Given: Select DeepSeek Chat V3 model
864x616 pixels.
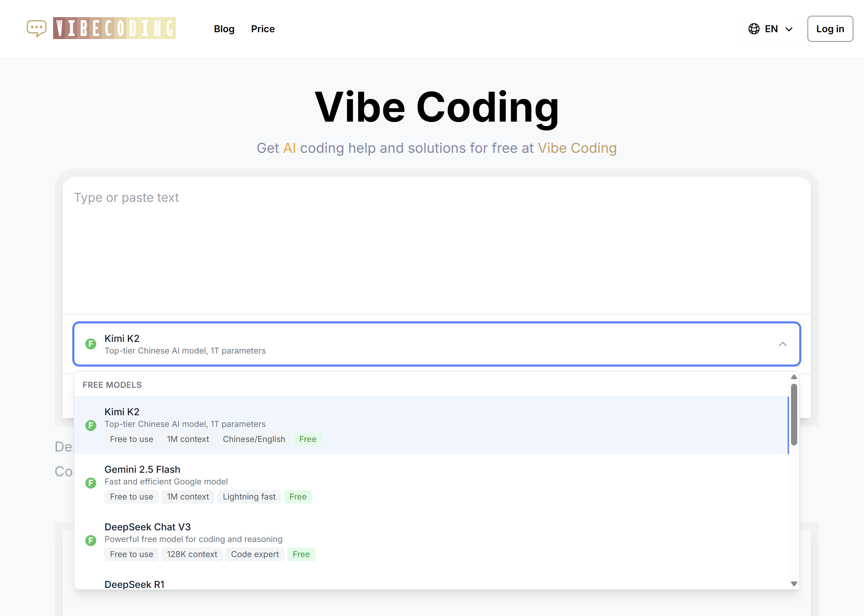Looking at the screenshot, I should [431, 541].
